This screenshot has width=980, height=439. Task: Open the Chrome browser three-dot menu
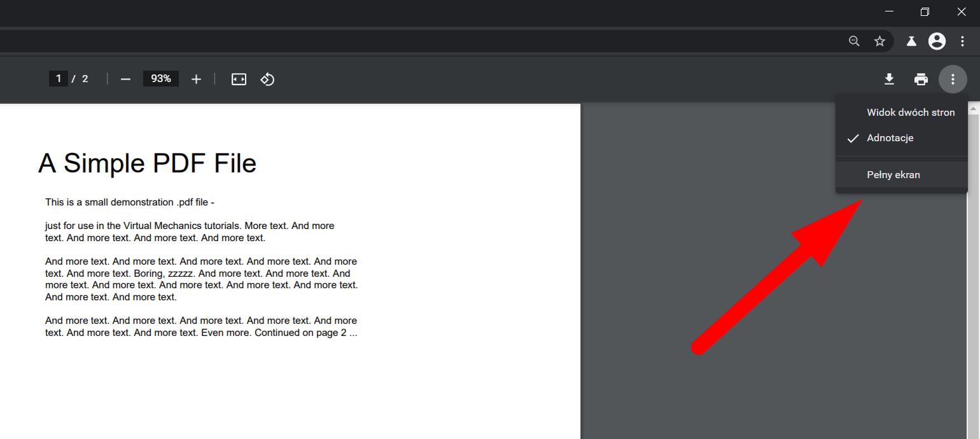click(963, 41)
